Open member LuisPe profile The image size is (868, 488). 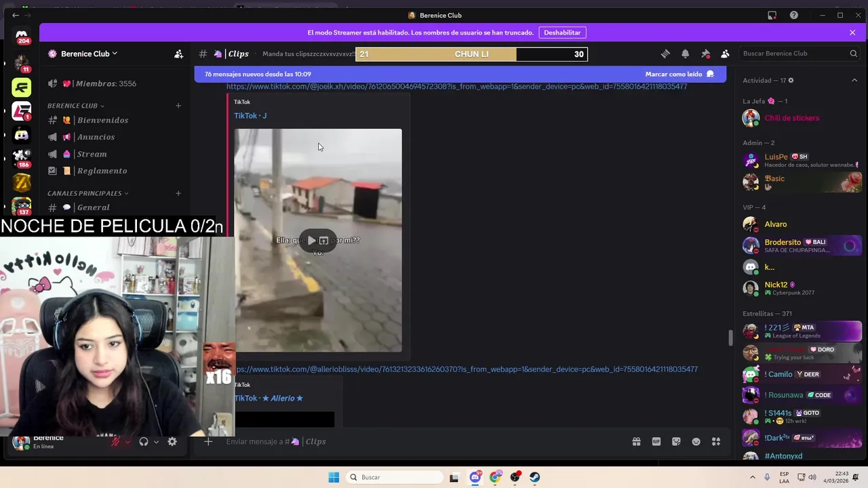coord(802,160)
